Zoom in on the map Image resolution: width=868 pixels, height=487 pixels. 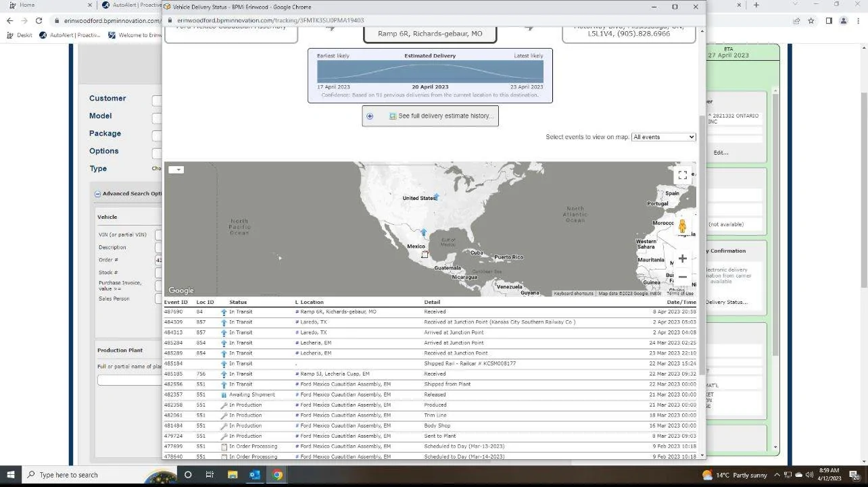coord(682,259)
